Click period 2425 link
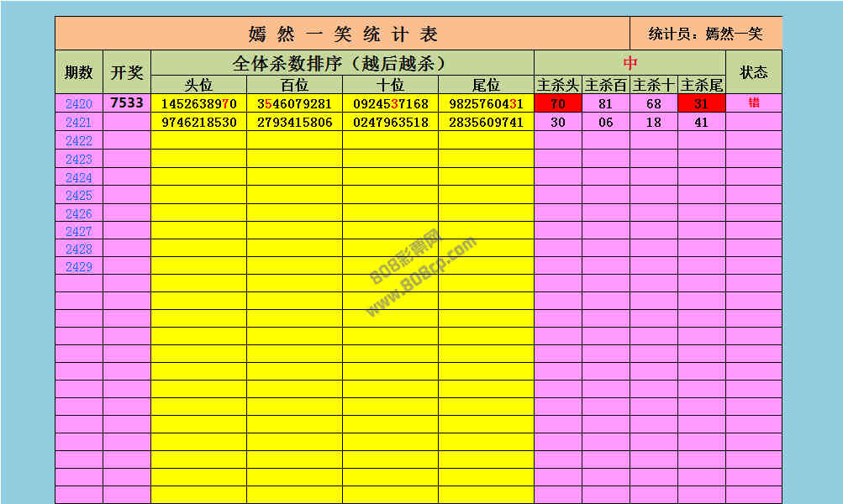This screenshot has width=843, height=504. point(79,196)
